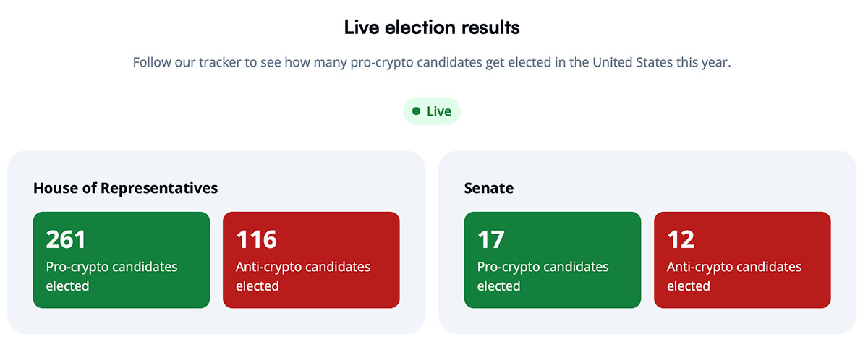The width and height of the screenshot is (868, 355).
Task: Click the number 12 in Senate panel
Action: tap(681, 239)
